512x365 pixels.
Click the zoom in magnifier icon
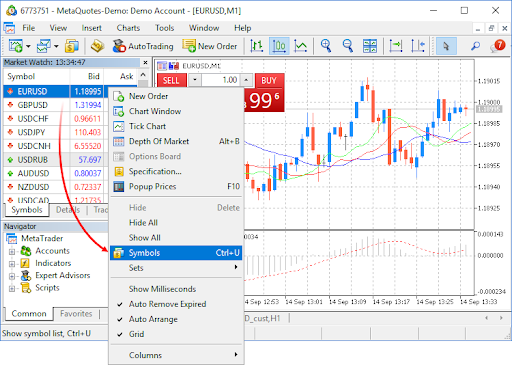click(326, 46)
